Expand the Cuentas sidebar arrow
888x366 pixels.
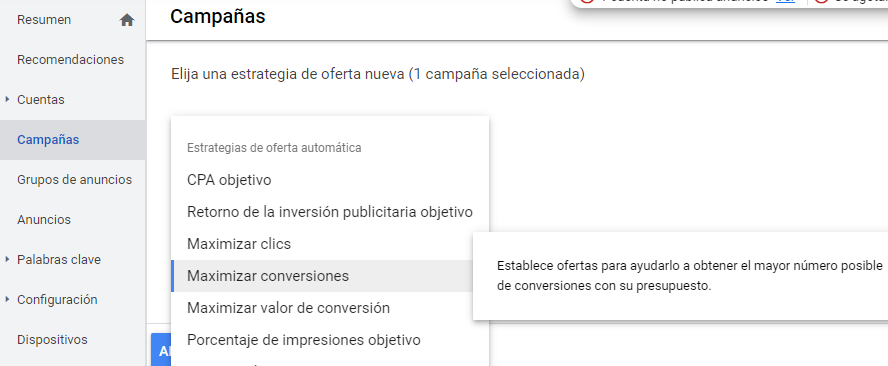pyautogui.click(x=7, y=100)
